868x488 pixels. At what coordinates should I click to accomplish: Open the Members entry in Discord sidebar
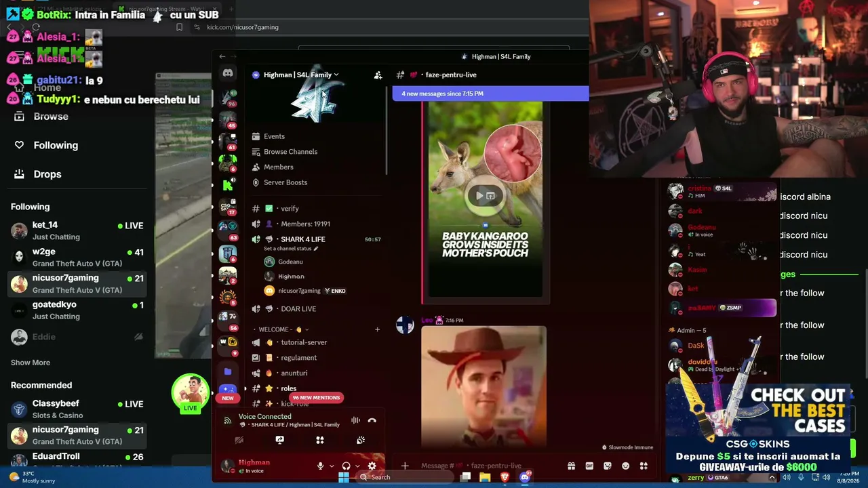278,167
